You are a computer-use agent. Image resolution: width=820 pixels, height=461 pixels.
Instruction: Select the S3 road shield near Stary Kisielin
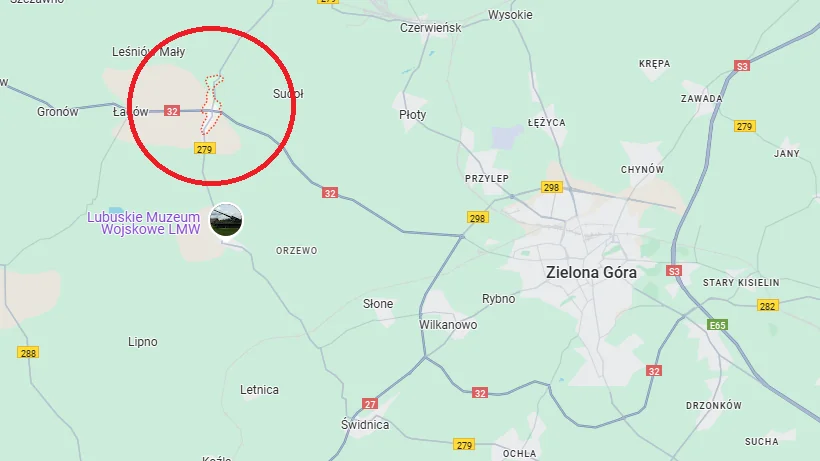[x=674, y=271]
